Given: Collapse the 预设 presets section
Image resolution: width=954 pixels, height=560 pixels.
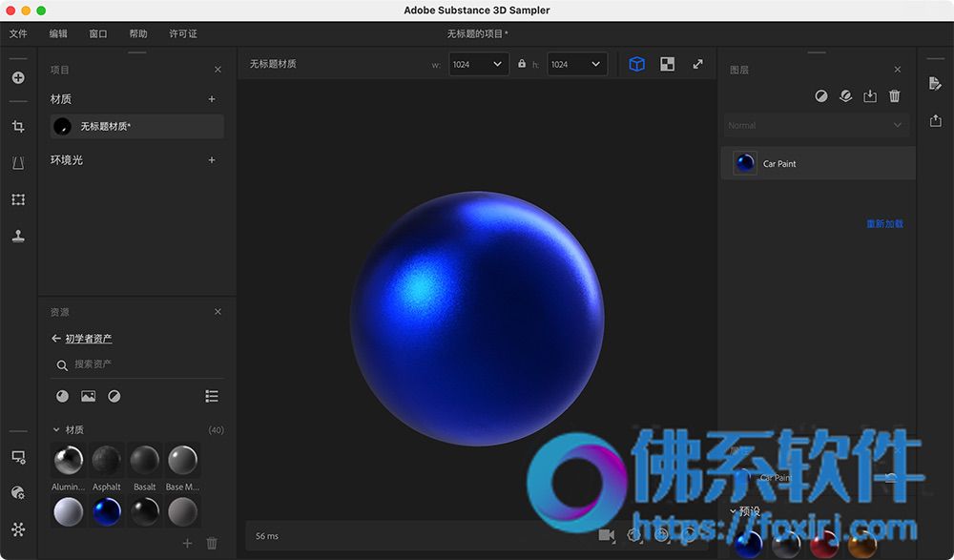Looking at the screenshot, I should [734, 511].
